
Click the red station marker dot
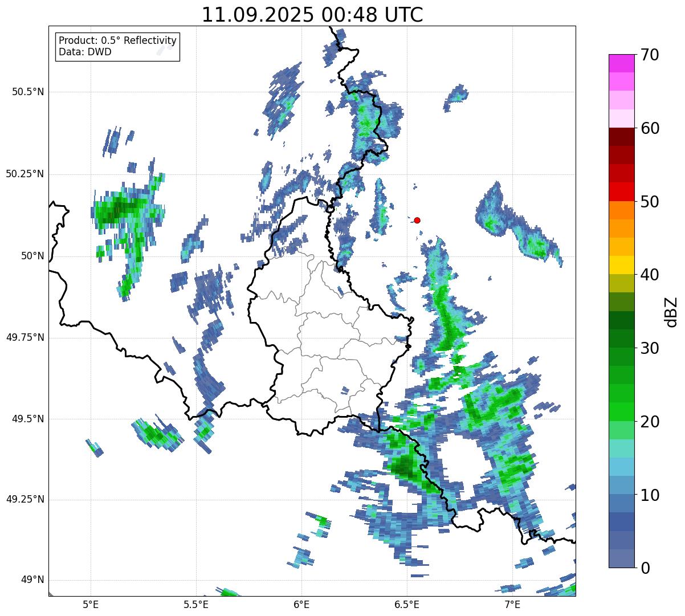pos(417,220)
